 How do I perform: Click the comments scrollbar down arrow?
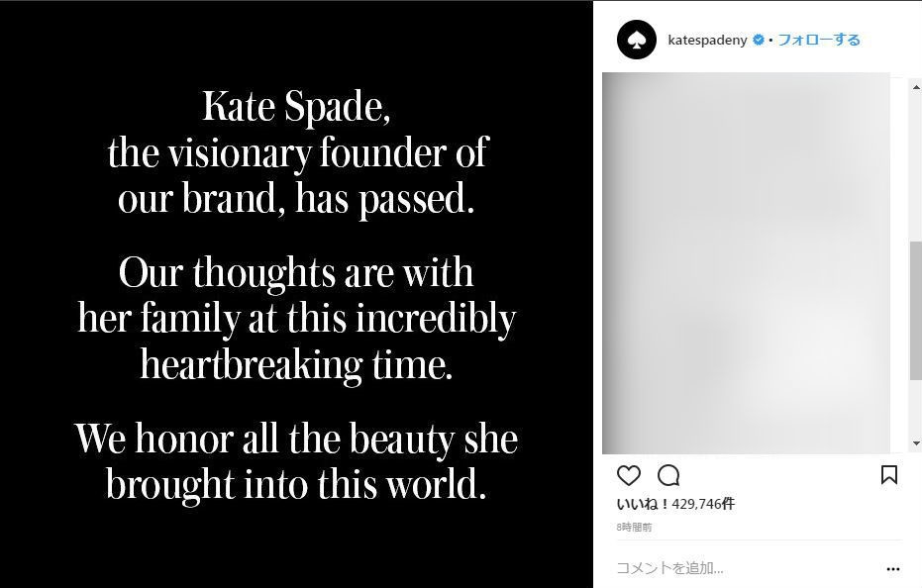[x=915, y=443]
